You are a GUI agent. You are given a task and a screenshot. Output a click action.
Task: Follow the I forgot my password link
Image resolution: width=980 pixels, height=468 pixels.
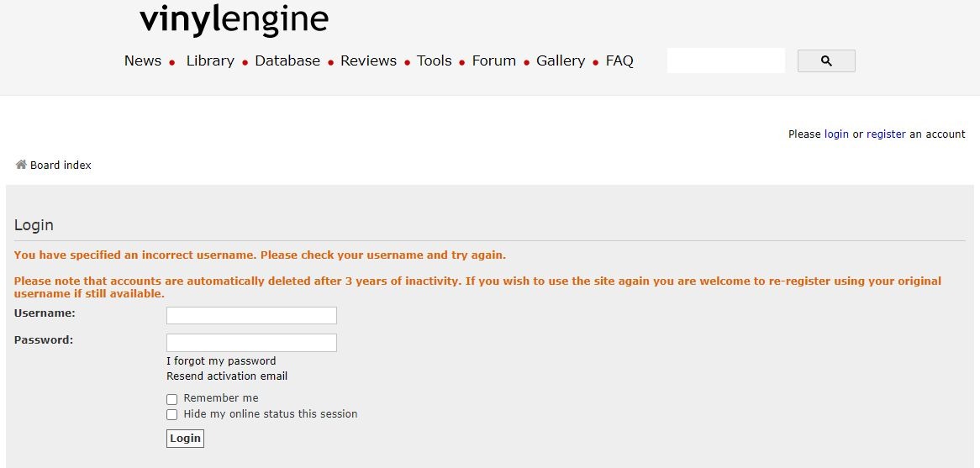coord(221,361)
